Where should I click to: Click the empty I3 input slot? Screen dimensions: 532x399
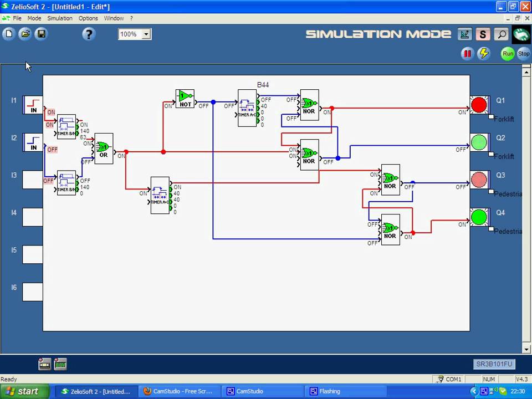(x=33, y=180)
